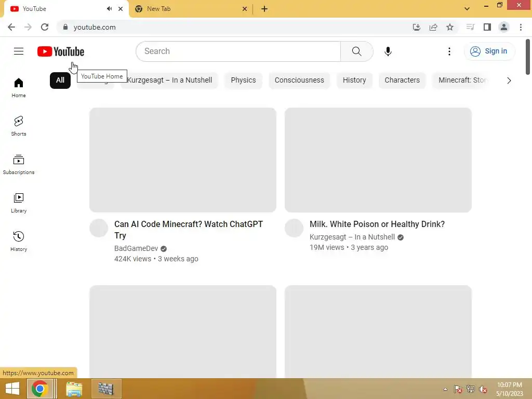Go back with browser back arrow
Screen dimensions: 532x399
(x=11, y=27)
